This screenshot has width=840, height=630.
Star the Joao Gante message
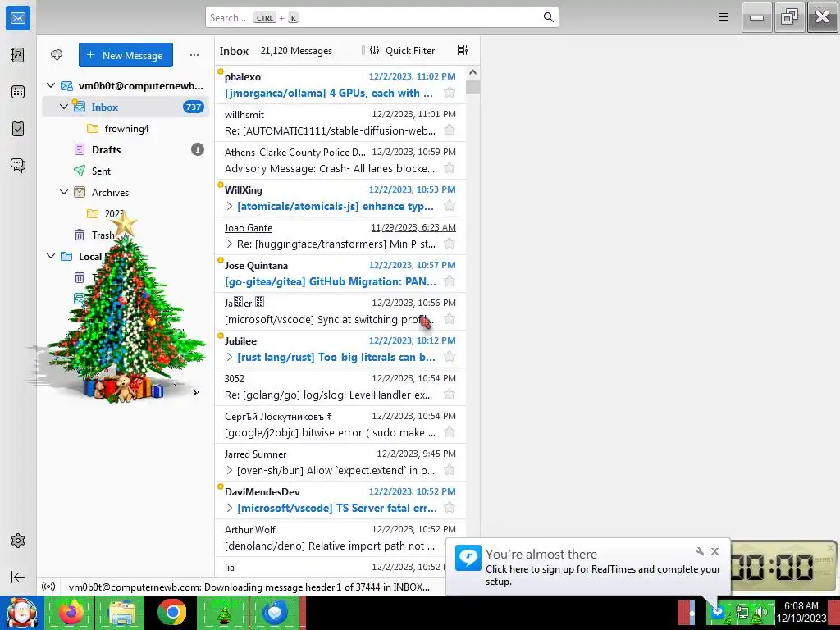coord(450,244)
